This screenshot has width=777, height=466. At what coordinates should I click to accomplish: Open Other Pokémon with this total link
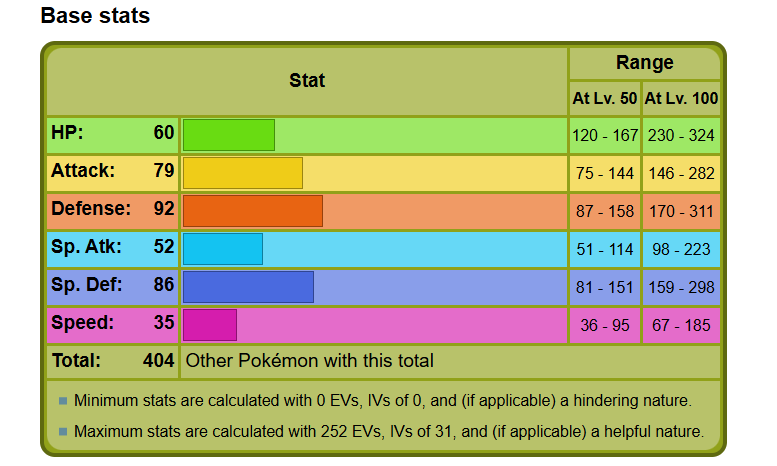click(x=309, y=361)
